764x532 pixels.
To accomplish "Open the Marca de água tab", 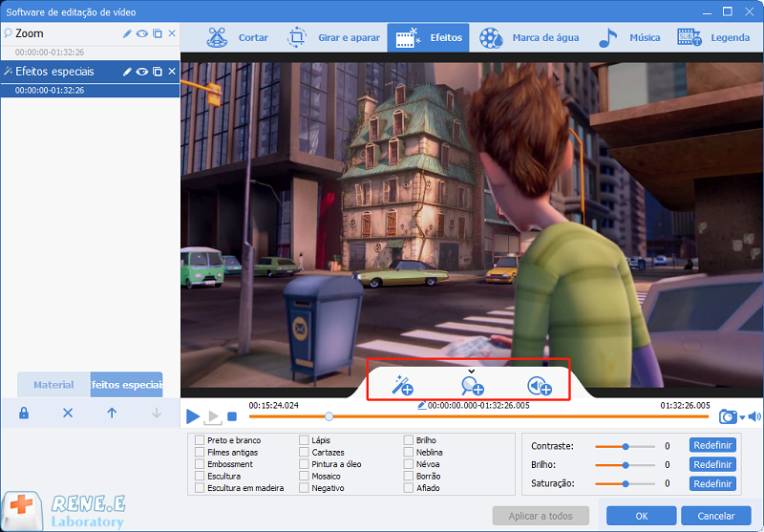I will tap(529, 37).
